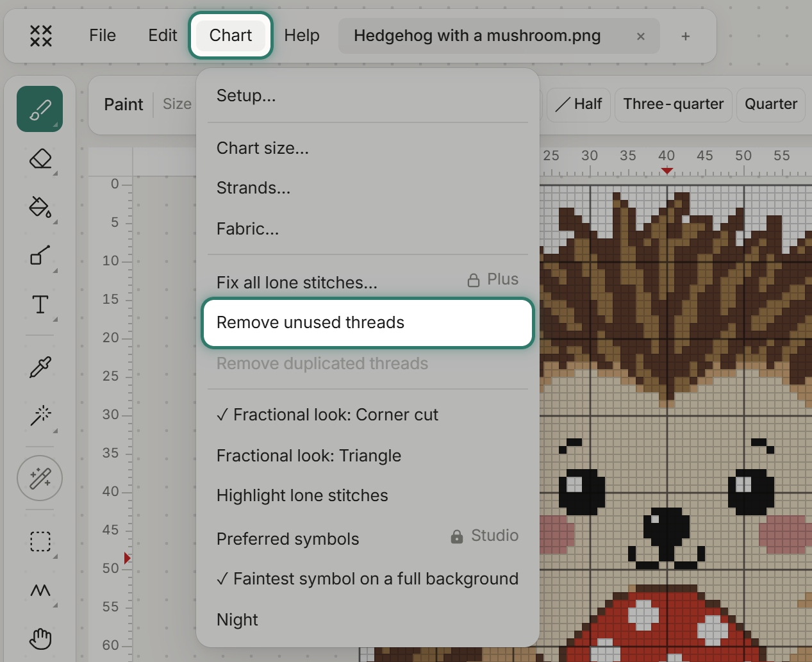Click the Size label in options bar
Viewport: 812px width, 662px height.
pos(177,104)
